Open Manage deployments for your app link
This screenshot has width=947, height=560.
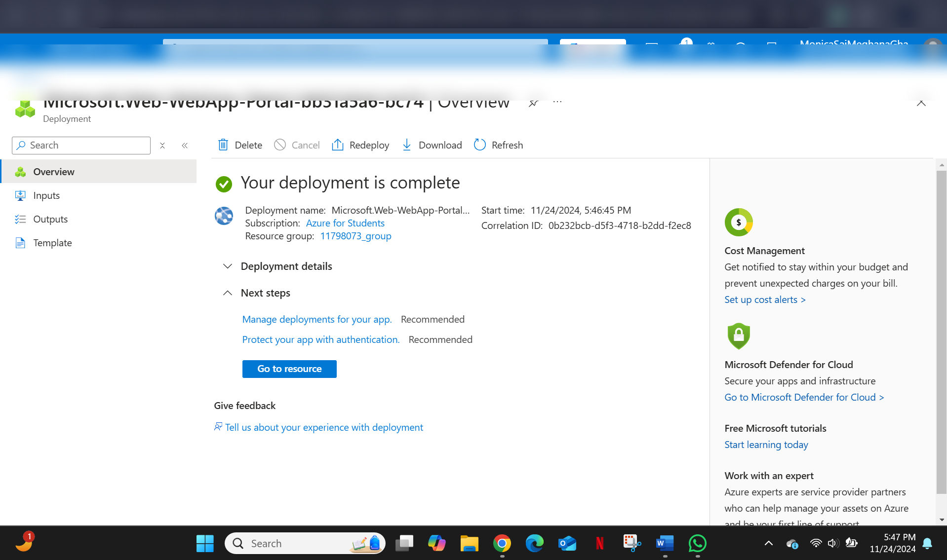[317, 319]
